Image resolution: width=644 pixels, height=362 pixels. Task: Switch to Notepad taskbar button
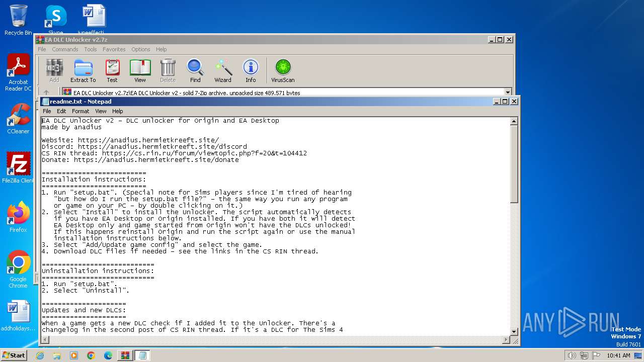142,355
